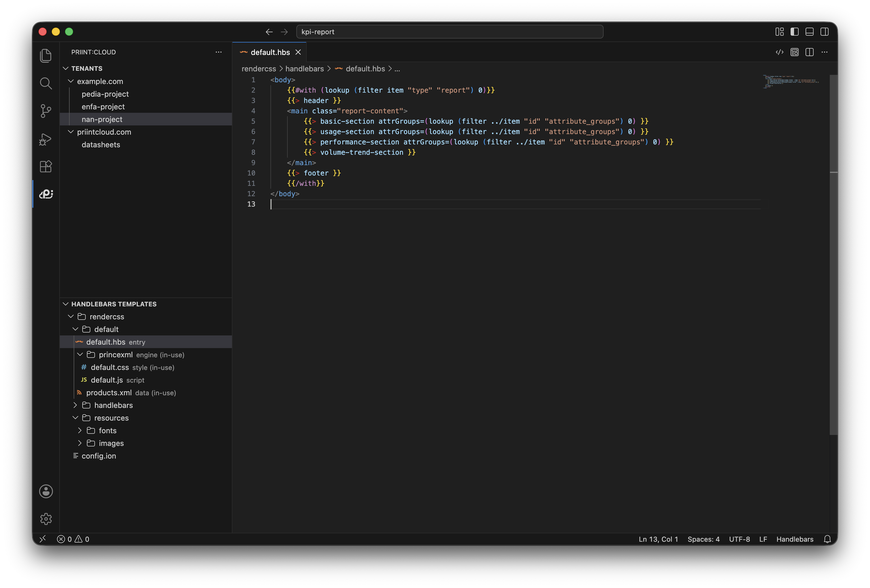Open editor More Actions ellipsis
Image resolution: width=870 pixels, height=588 pixels.
[824, 52]
